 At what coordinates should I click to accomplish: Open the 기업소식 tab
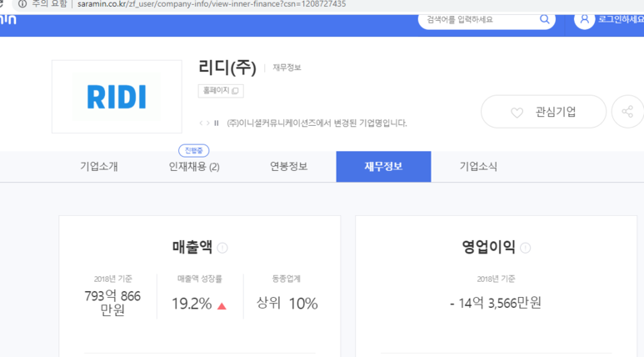(x=478, y=167)
